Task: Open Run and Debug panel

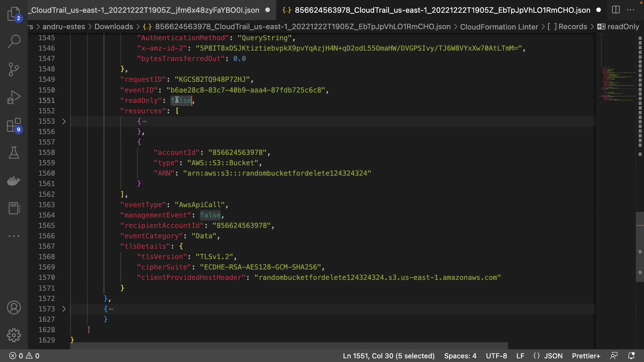Action: pos(14,98)
